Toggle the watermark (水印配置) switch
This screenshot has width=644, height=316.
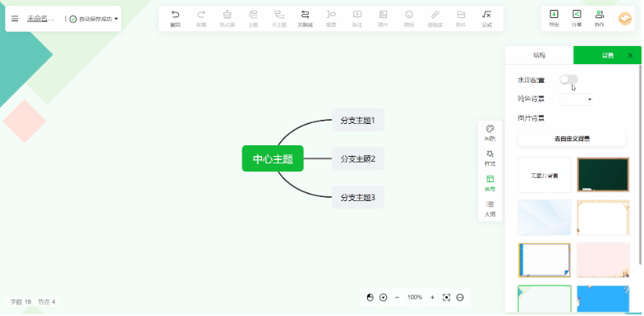click(568, 80)
